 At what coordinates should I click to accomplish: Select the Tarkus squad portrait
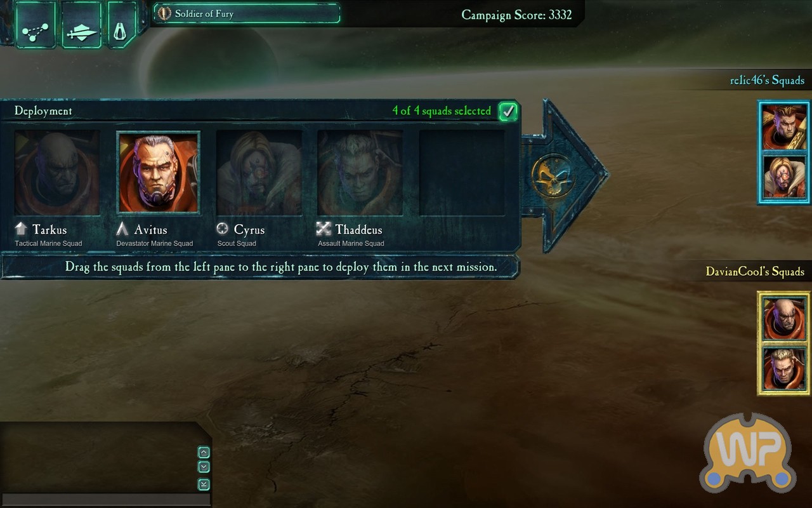point(57,173)
